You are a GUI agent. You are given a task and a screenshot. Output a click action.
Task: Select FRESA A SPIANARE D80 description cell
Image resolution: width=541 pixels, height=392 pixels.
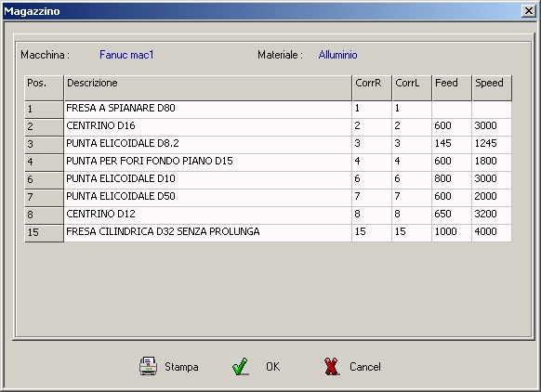tap(208, 109)
